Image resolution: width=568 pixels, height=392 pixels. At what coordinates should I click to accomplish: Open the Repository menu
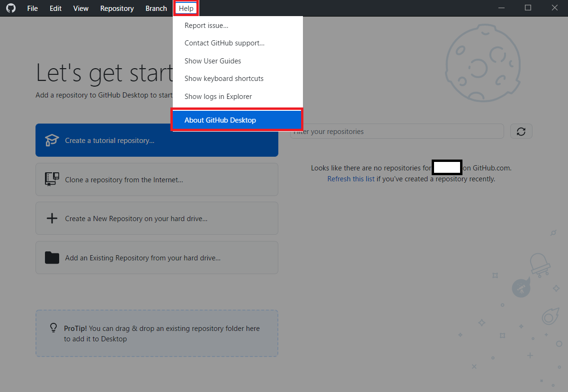coord(117,8)
